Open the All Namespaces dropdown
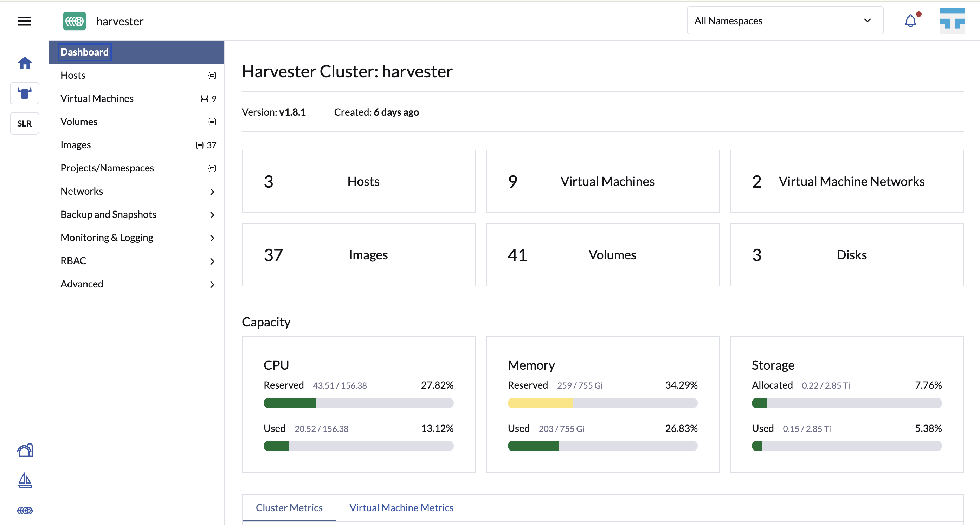 coord(785,20)
